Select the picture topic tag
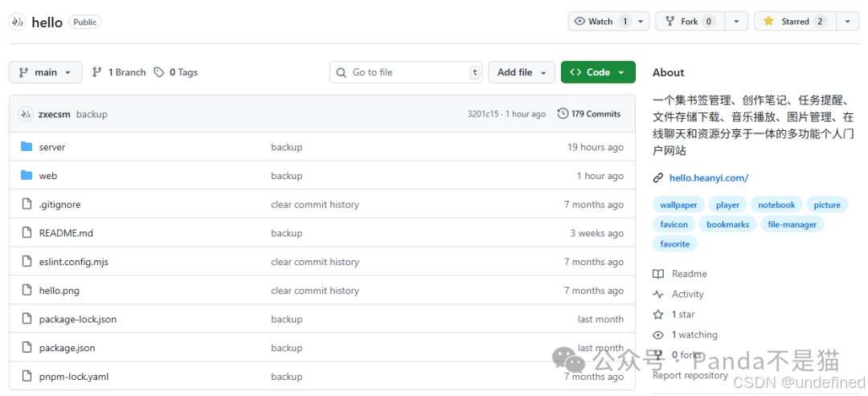868x396 pixels. pyautogui.click(x=827, y=205)
